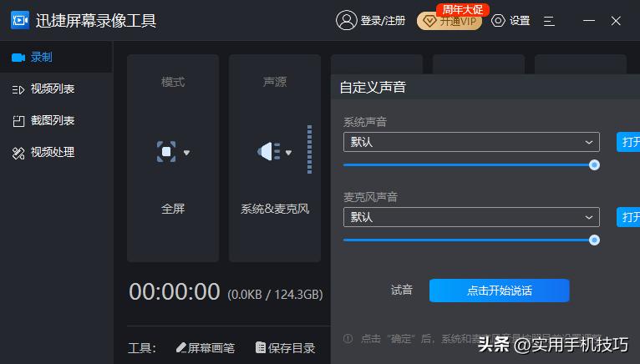Click the 模式 card header

point(173,82)
